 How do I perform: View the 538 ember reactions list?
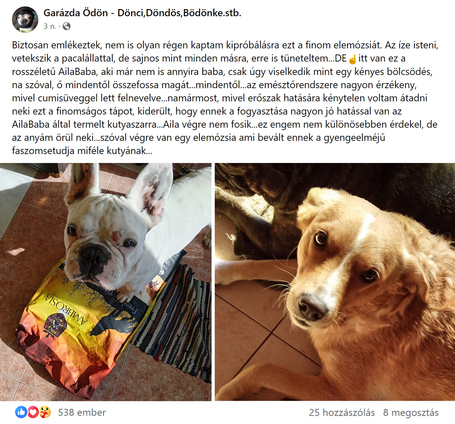coord(82,413)
